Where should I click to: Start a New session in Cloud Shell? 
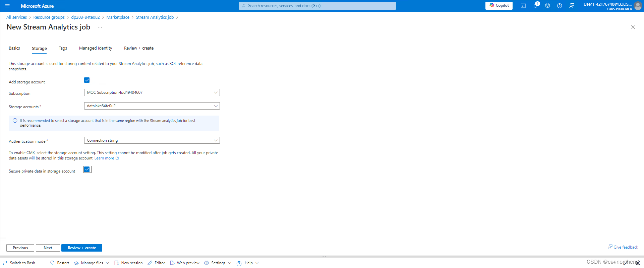tap(128, 263)
